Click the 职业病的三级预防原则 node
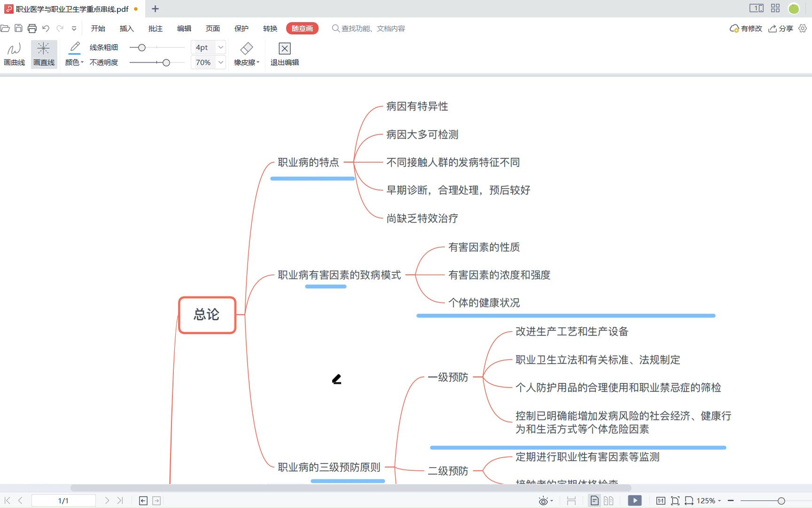The height and width of the screenshot is (508, 812). tap(329, 467)
